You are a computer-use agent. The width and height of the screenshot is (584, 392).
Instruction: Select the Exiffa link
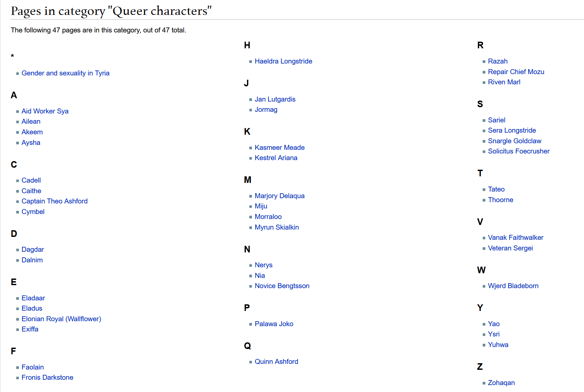(x=30, y=329)
